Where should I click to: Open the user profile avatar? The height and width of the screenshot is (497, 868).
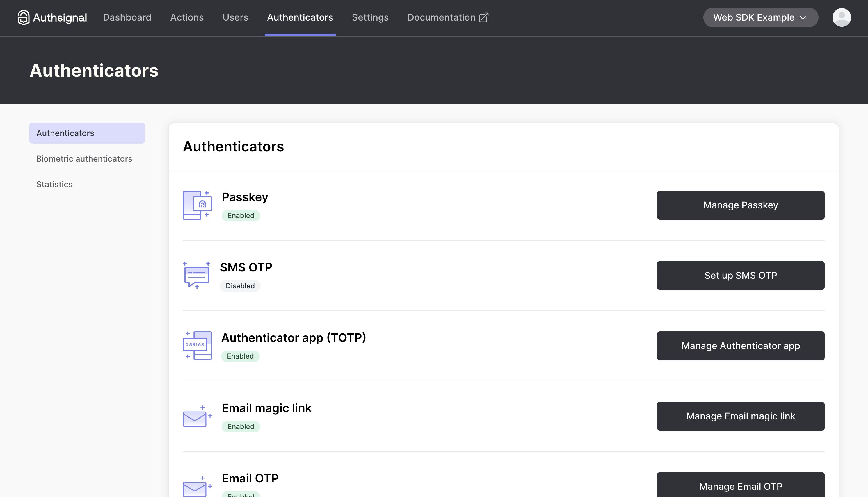tap(841, 17)
